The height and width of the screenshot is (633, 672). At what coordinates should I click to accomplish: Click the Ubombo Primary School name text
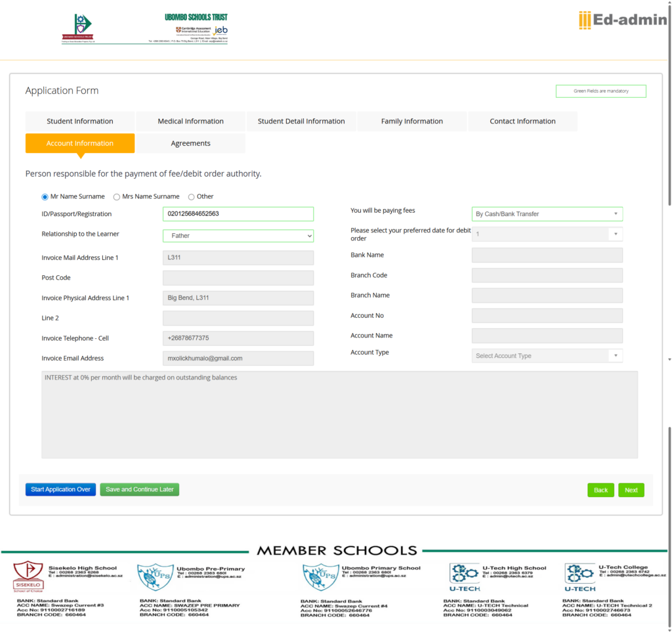pos(381,568)
